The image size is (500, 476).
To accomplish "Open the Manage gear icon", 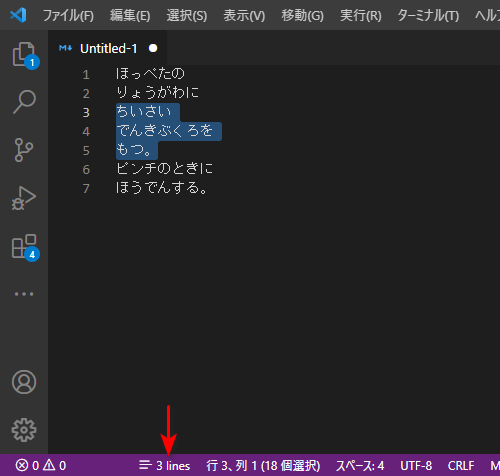I will [24, 430].
